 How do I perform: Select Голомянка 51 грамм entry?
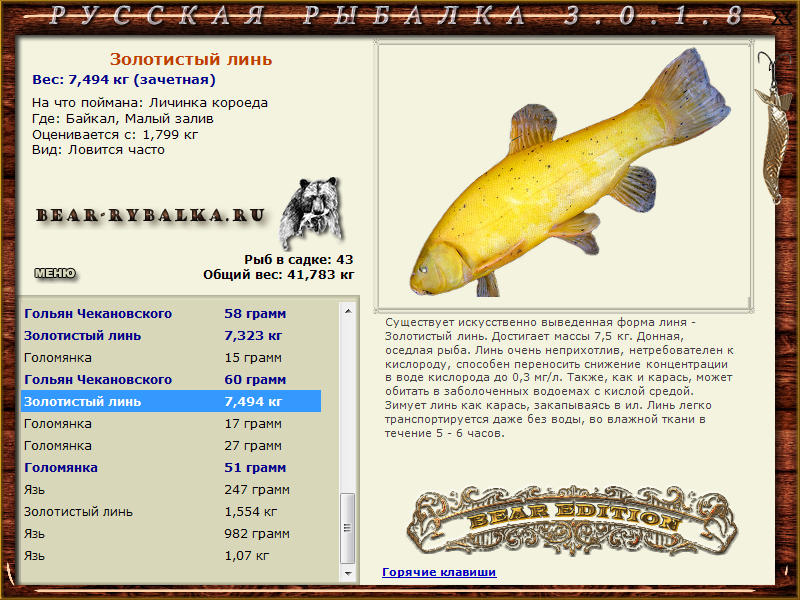[170, 468]
